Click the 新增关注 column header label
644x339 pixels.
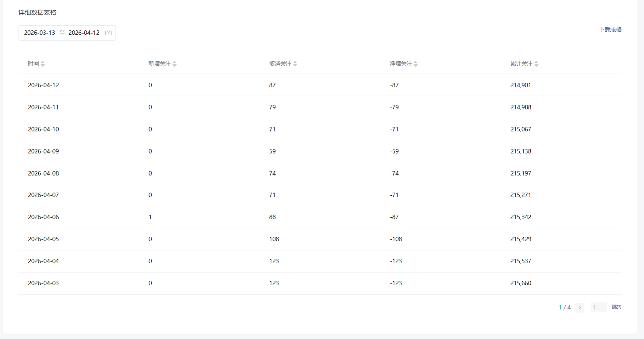(x=160, y=64)
